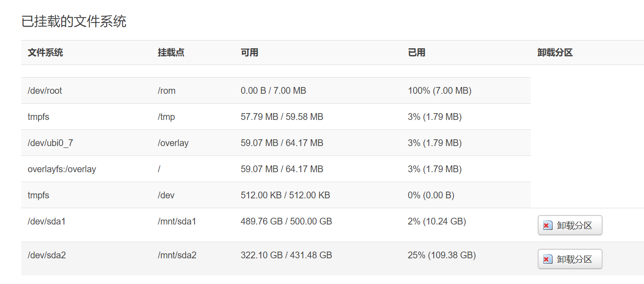The width and height of the screenshot is (644, 284).
Task: Click the tmpfs cell in the /tmp row
Action: [x=39, y=117]
